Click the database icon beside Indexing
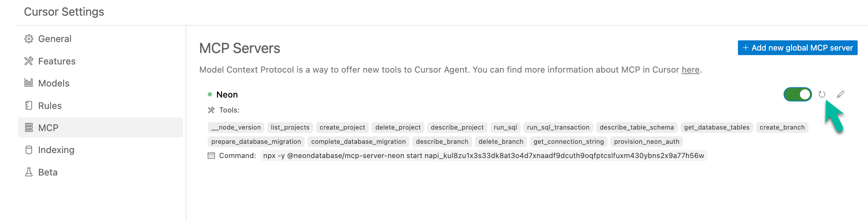868x220 pixels. click(x=29, y=150)
